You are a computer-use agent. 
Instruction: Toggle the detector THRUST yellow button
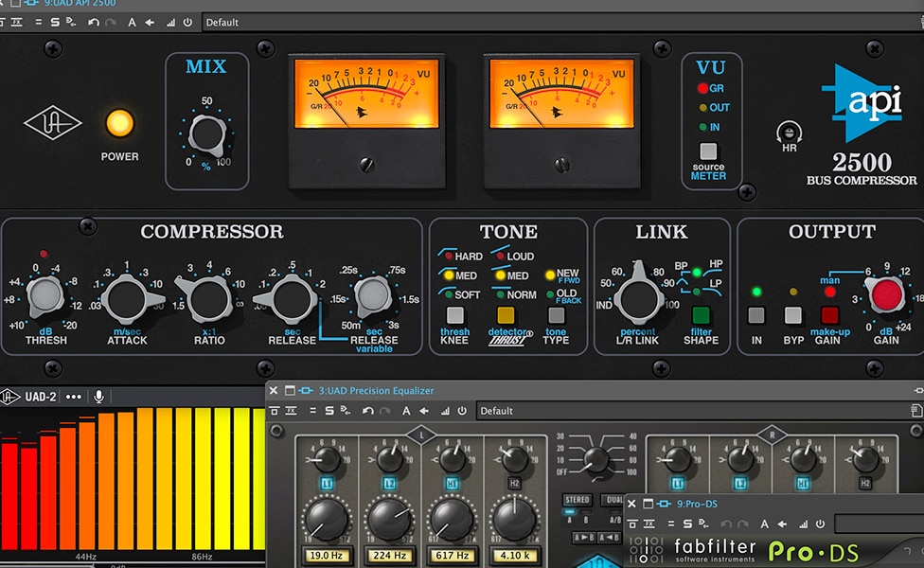point(506,315)
